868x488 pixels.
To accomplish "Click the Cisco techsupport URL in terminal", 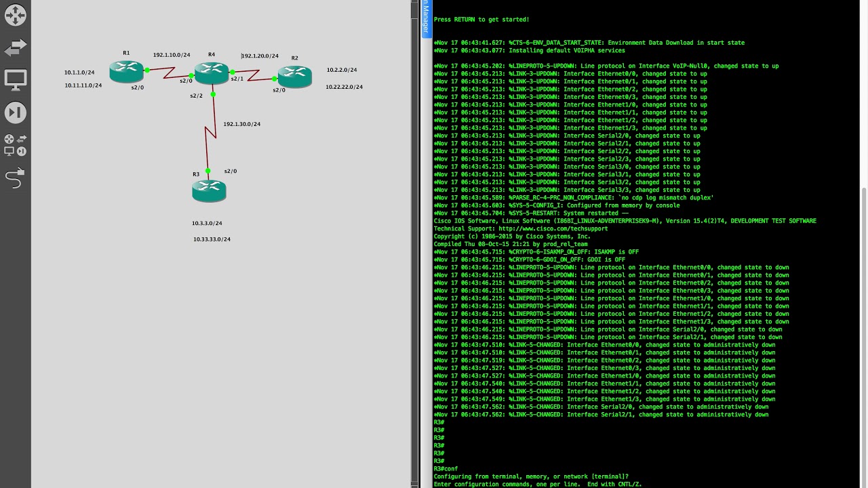I will point(553,228).
